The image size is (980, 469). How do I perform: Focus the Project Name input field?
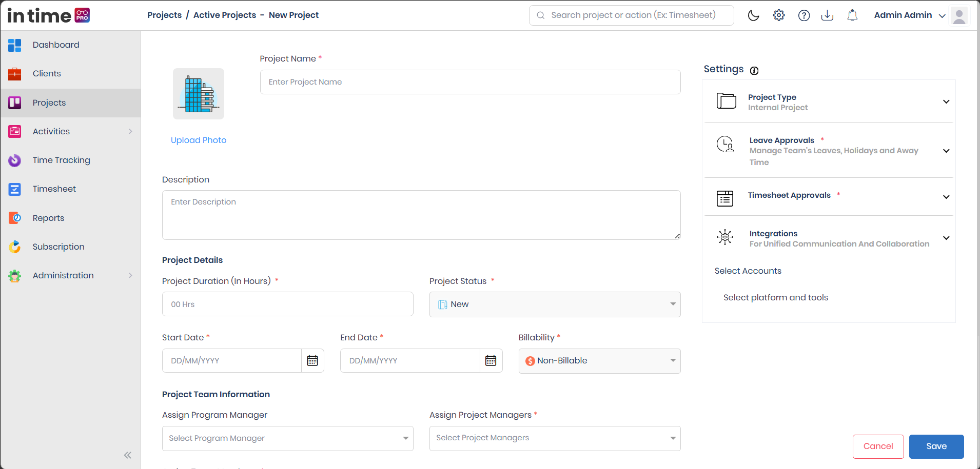coord(471,82)
